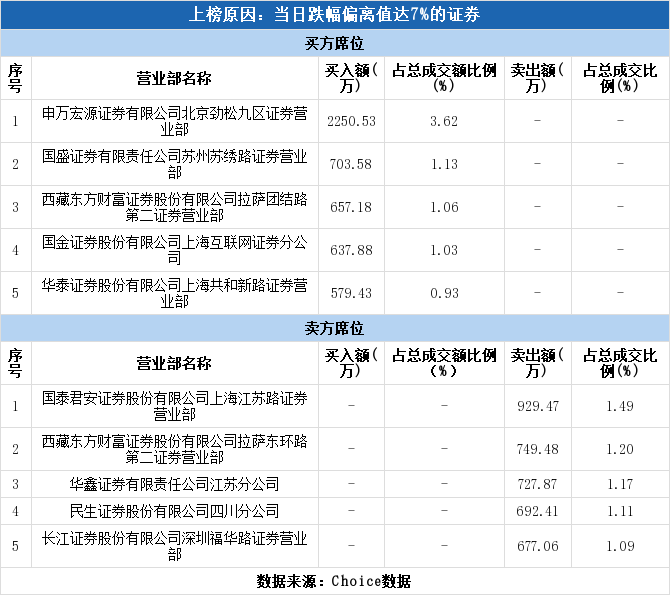Image resolution: width=670 pixels, height=595 pixels.
Task: Select buy amount value 657.18
Action: 351,207
